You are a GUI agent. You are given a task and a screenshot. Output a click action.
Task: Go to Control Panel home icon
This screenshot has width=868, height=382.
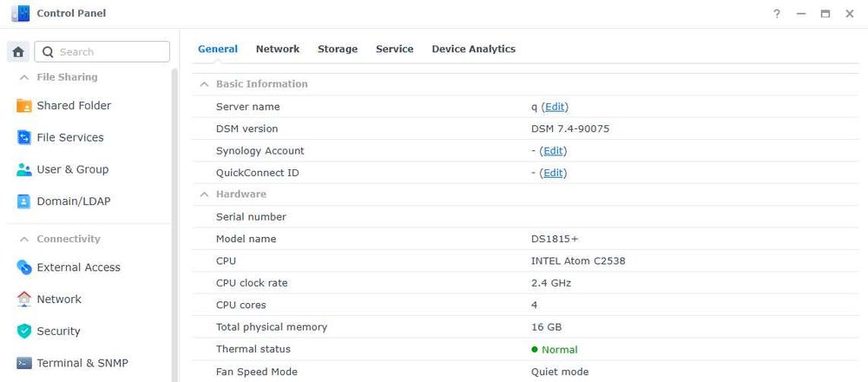[18, 52]
